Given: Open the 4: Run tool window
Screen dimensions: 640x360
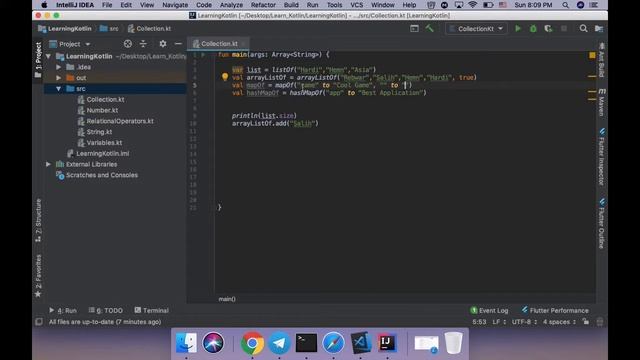Looking at the screenshot, I should click(x=63, y=310).
